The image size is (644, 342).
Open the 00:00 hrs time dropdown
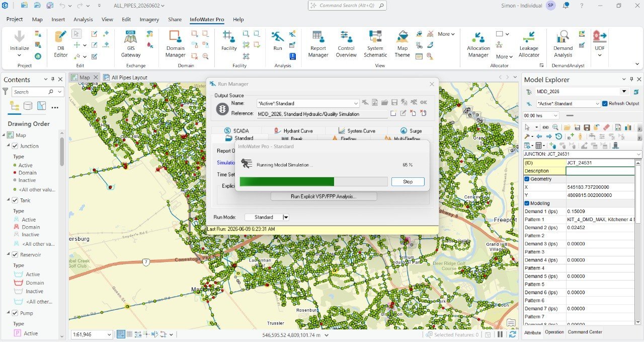[x=555, y=115]
